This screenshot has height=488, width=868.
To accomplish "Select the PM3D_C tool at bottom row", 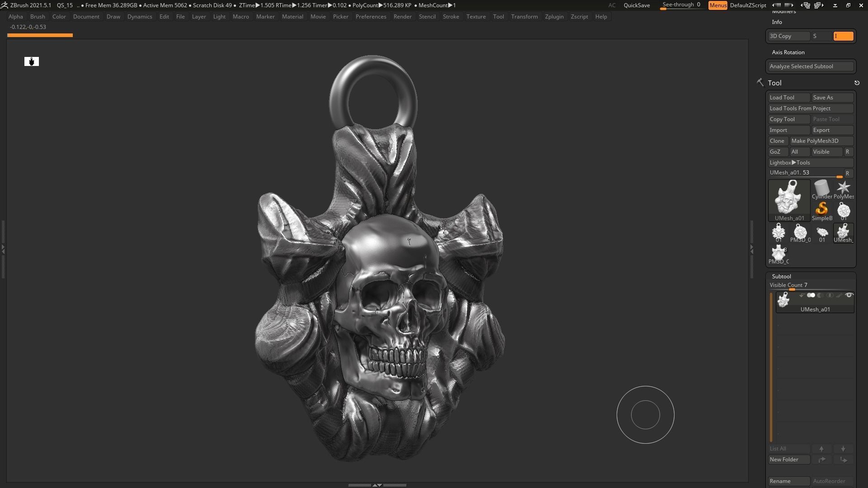I will [x=778, y=255].
